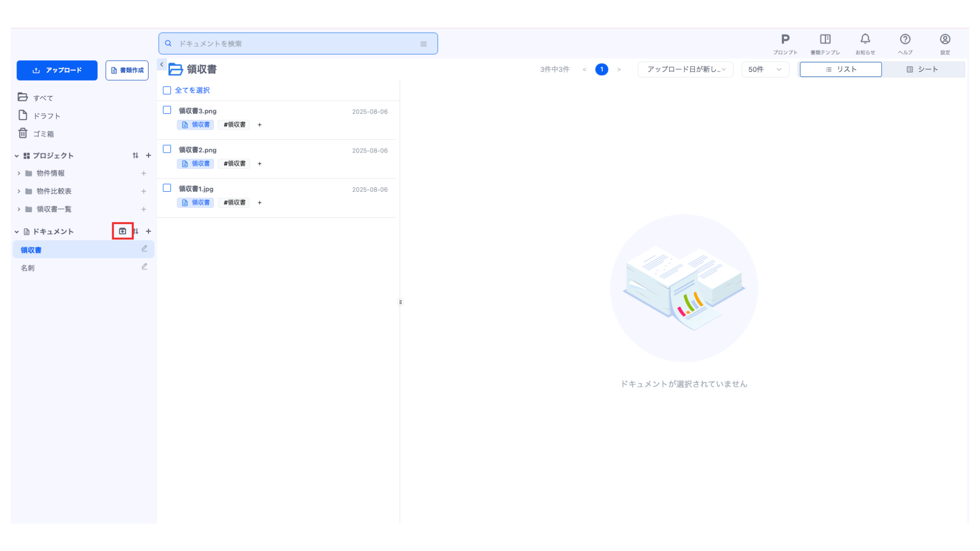Click the 書類作成 button
This screenshot has height=551, width=980.
coord(127,70)
